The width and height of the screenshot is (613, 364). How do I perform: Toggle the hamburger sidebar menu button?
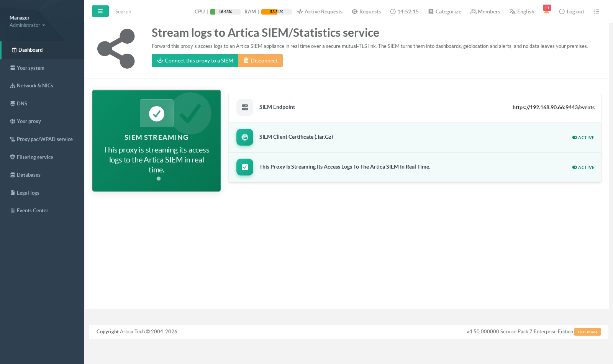pyautogui.click(x=100, y=11)
